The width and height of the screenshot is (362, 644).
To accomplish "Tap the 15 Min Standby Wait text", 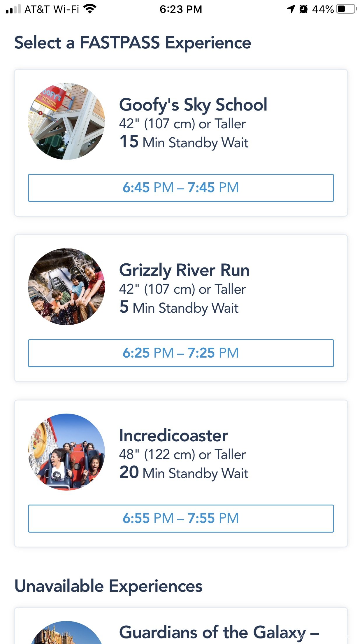I will click(184, 142).
